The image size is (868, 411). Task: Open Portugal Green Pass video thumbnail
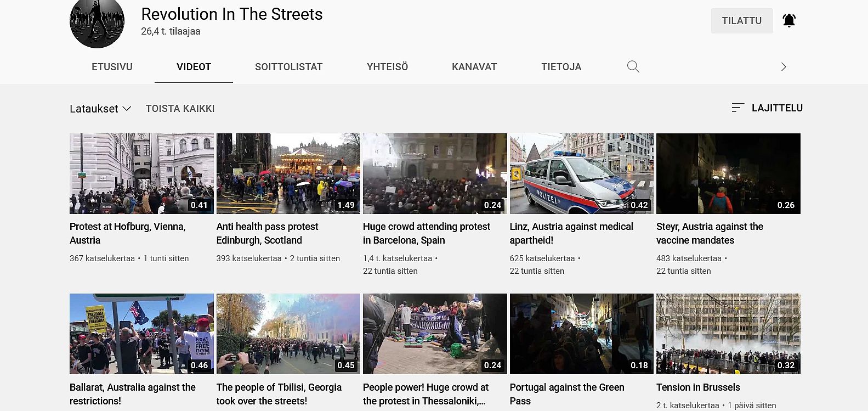582,334
